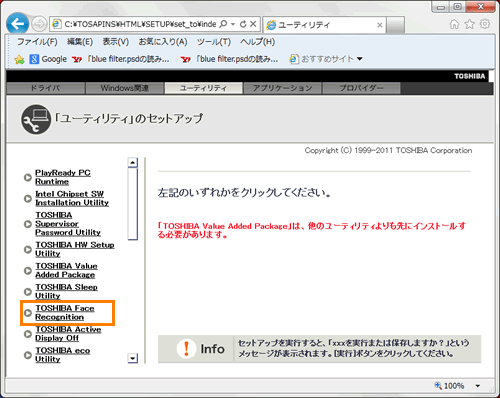Stop loading with address bar X icon
Screen dimensions: 500x398
point(253,24)
